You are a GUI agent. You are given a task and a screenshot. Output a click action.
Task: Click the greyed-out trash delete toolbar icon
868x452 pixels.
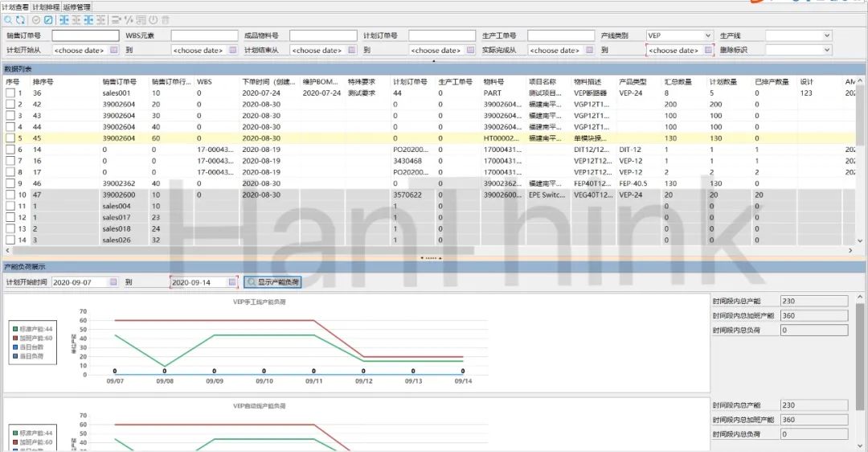pos(166,19)
